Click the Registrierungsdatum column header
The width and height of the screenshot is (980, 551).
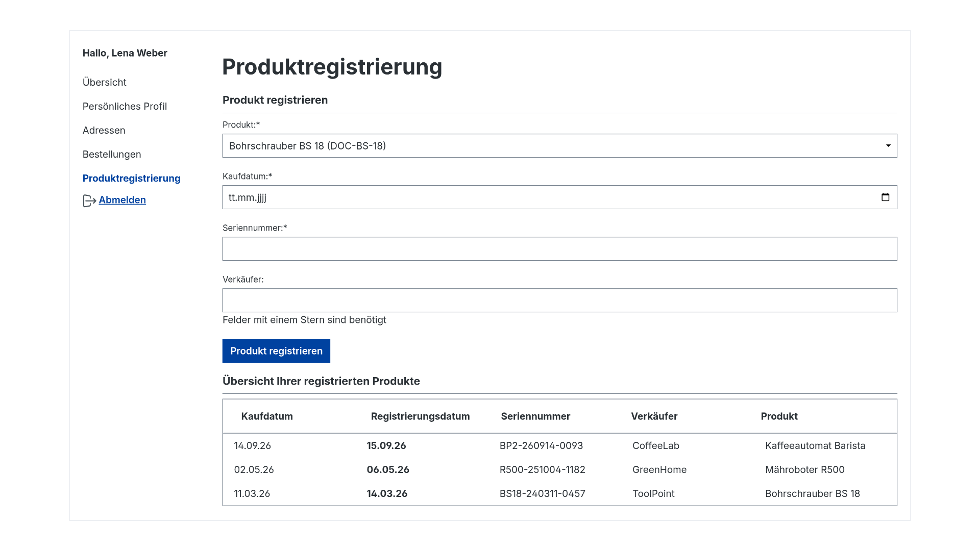click(420, 416)
